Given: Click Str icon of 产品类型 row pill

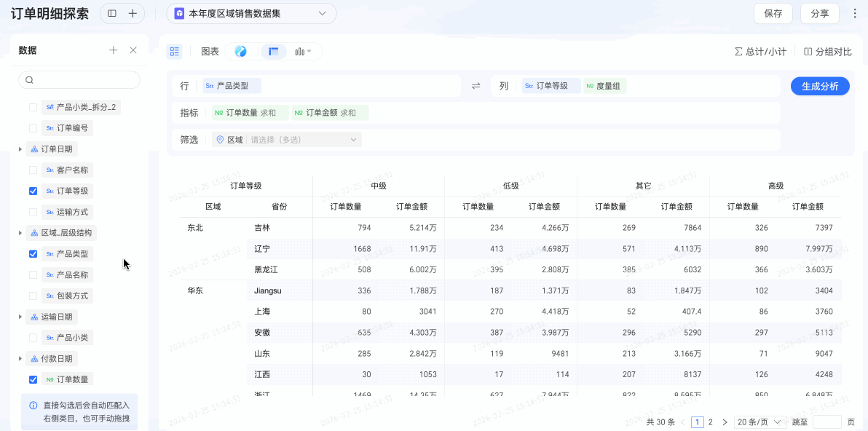Looking at the screenshot, I should pos(210,86).
